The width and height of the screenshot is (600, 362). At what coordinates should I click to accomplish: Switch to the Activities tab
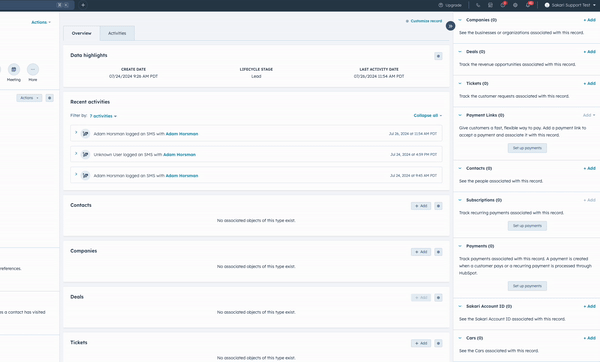pyautogui.click(x=117, y=33)
